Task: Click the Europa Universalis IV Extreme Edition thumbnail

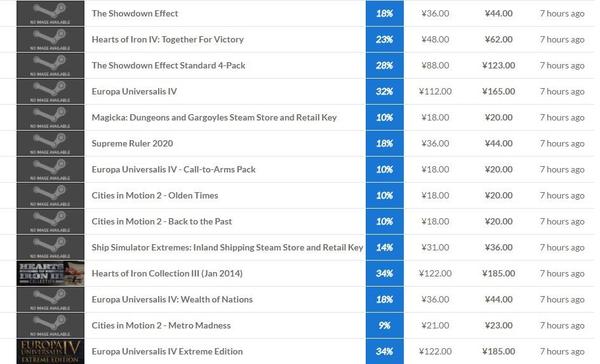Action: pos(50,351)
